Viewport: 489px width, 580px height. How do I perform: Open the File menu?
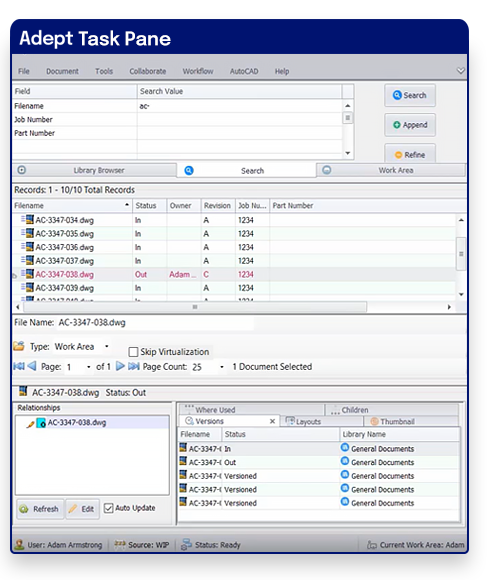pyautogui.click(x=24, y=71)
